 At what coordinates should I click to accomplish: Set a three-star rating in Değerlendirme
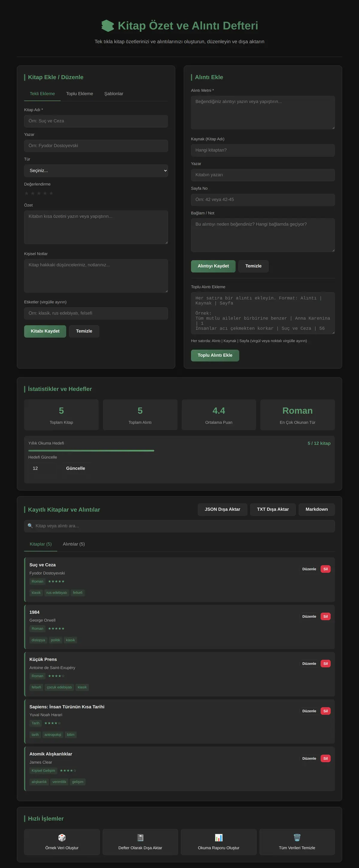[39, 193]
